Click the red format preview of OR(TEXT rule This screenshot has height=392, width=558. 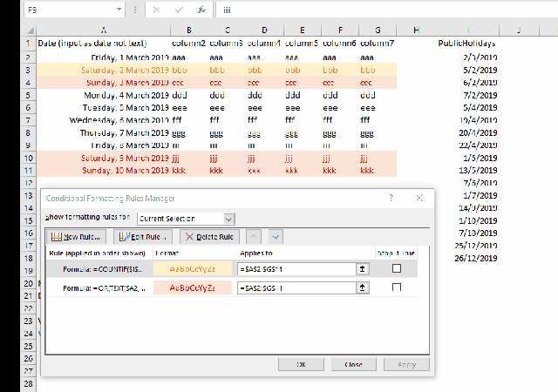coord(193,287)
